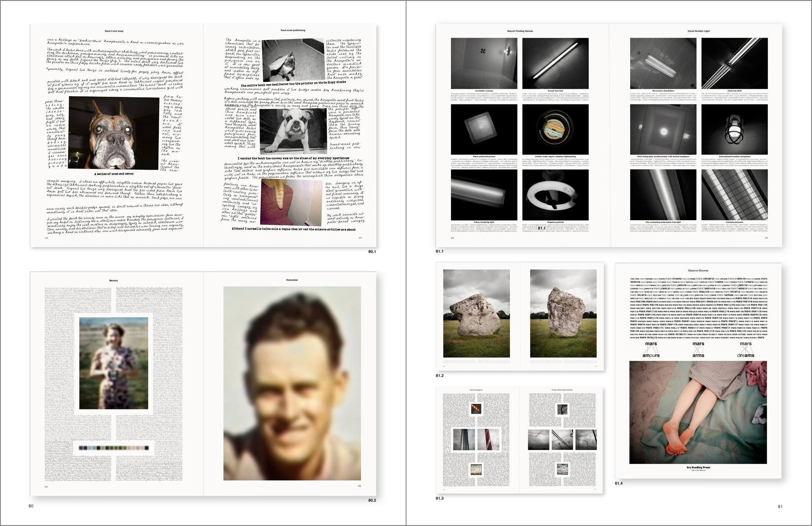Click the 'Reed it and weep' header

click(x=114, y=31)
